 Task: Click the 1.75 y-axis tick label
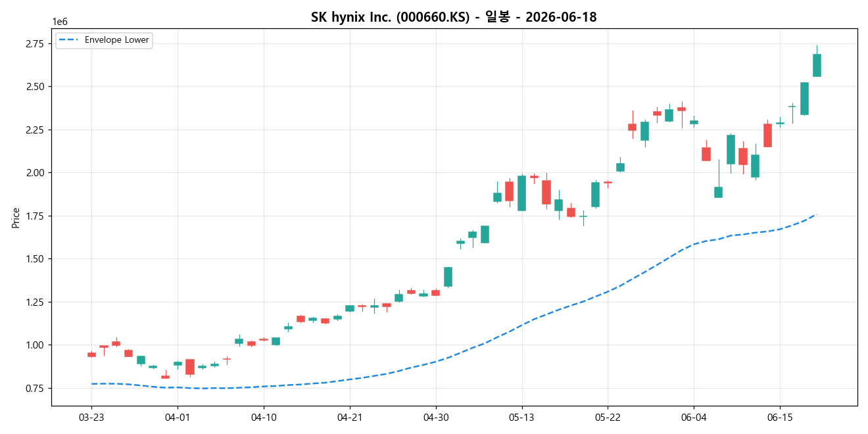point(36,216)
